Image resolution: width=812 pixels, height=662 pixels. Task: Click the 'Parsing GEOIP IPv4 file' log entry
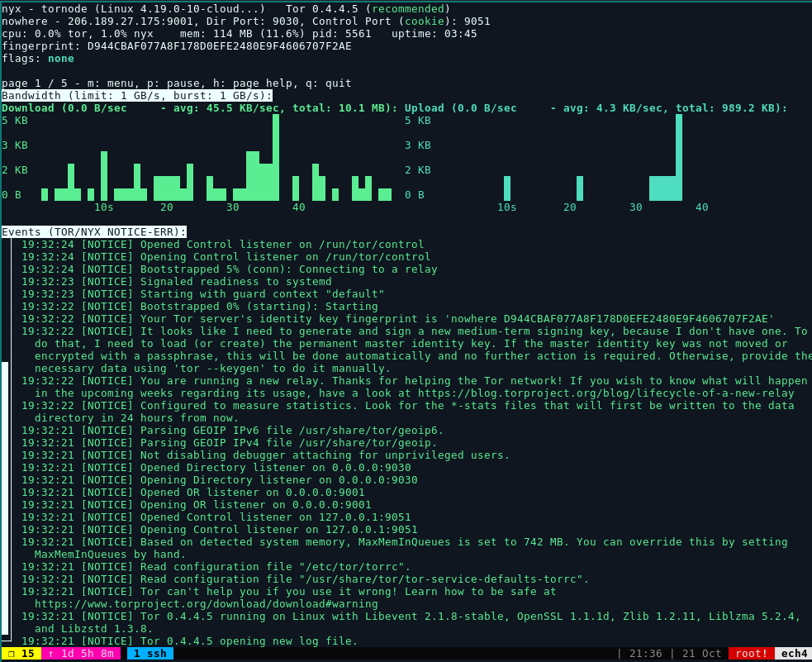click(230, 443)
